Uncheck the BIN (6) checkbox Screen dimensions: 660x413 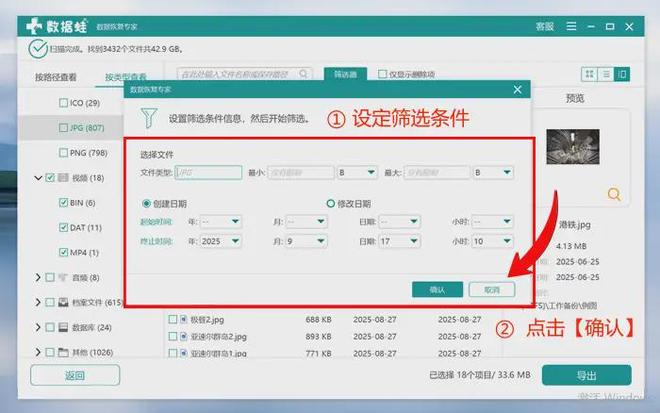click(64, 203)
